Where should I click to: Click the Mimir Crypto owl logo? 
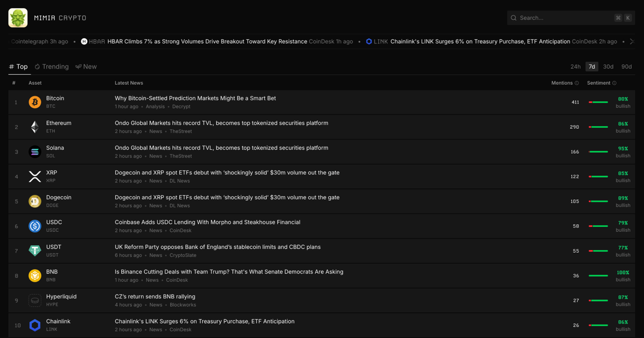(x=18, y=18)
